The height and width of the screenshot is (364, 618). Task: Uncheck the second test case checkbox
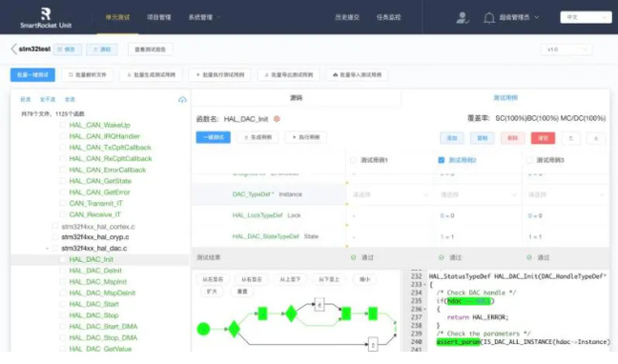(x=442, y=160)
